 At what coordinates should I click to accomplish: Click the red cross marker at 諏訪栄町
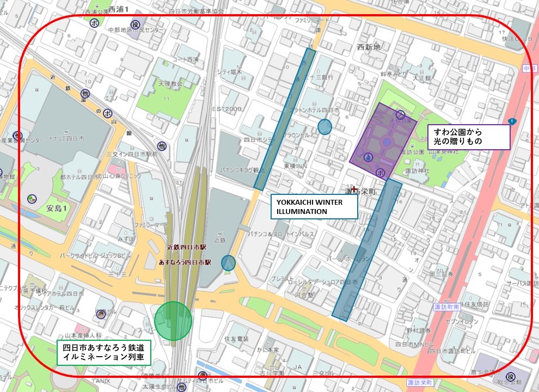click(354, 189)
